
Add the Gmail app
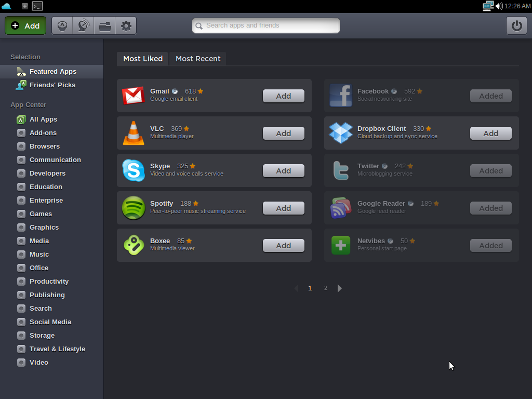click(x=283, y=96)
